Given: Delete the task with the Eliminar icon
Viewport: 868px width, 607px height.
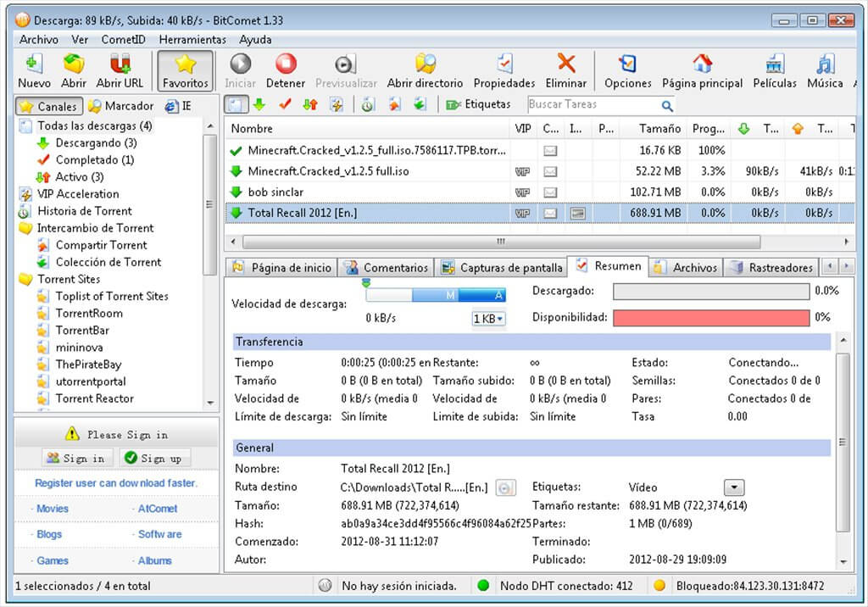Looking at the screenshot, I should coord(565,64).
